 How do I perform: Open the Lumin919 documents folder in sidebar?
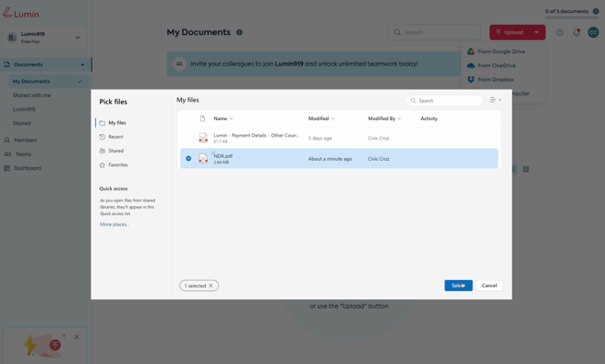pos(24,109)
